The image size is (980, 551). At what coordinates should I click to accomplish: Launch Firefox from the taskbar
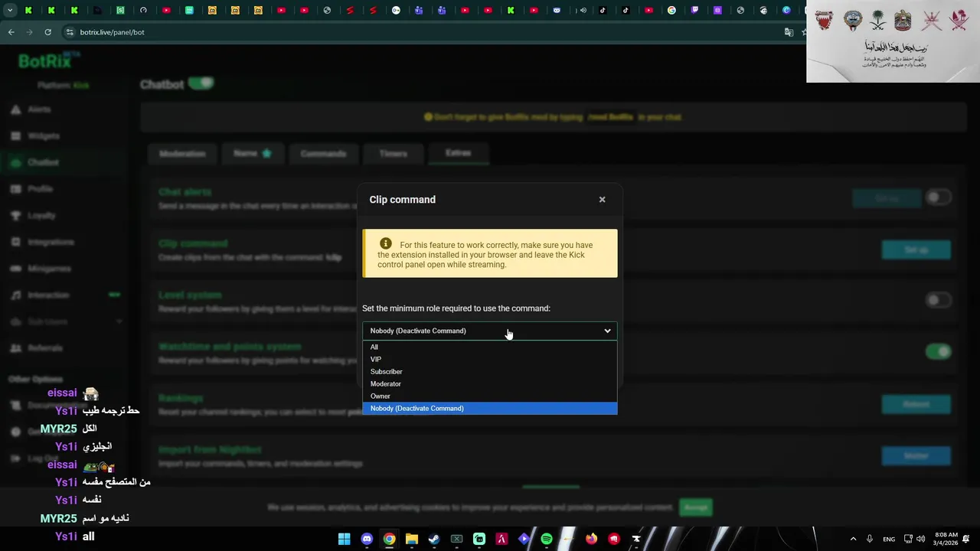tap(592, 539)
